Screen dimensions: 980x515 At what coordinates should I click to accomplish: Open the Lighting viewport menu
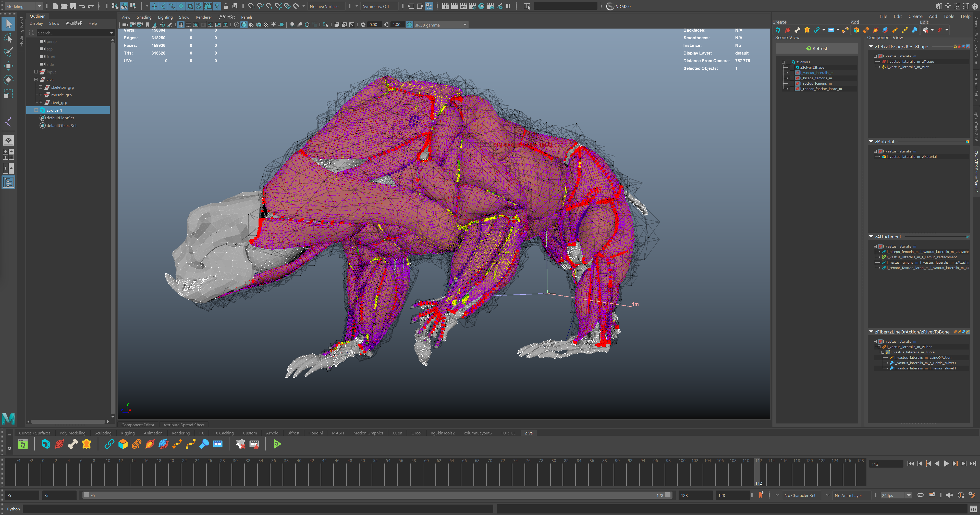[x=165, y=17]
